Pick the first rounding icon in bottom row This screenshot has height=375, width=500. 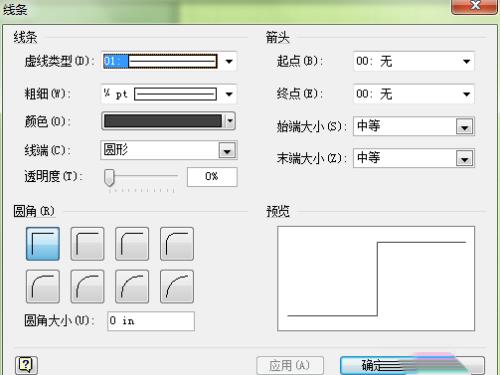click(x=43, y=286)
